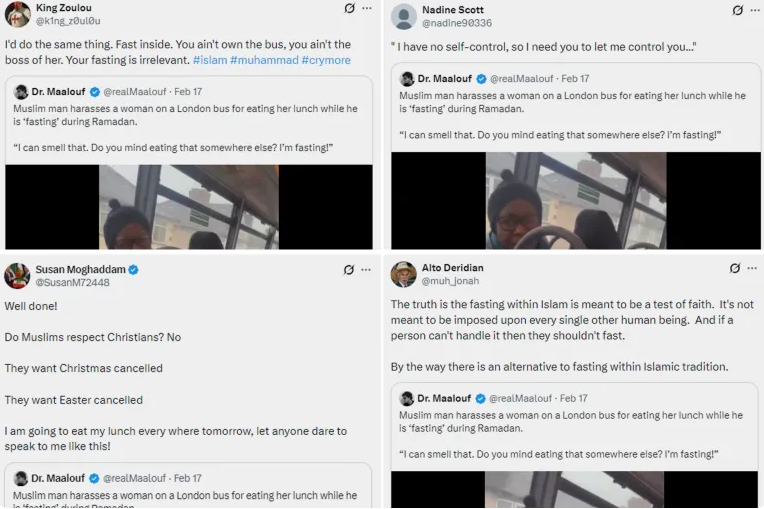Play the quoted video in Nadine Scott's post
The width and height of the screenshot is (764, 509).
click(575, 201)
